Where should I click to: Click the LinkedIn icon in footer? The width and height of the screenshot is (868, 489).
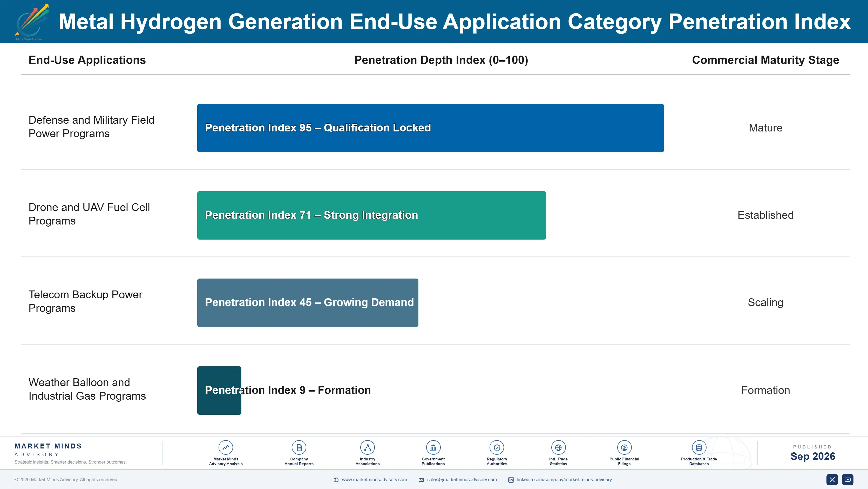pos(511,480)
